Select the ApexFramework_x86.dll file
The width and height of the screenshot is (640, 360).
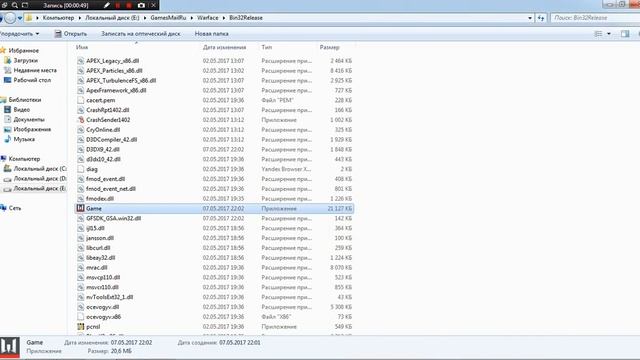(116, 90)
